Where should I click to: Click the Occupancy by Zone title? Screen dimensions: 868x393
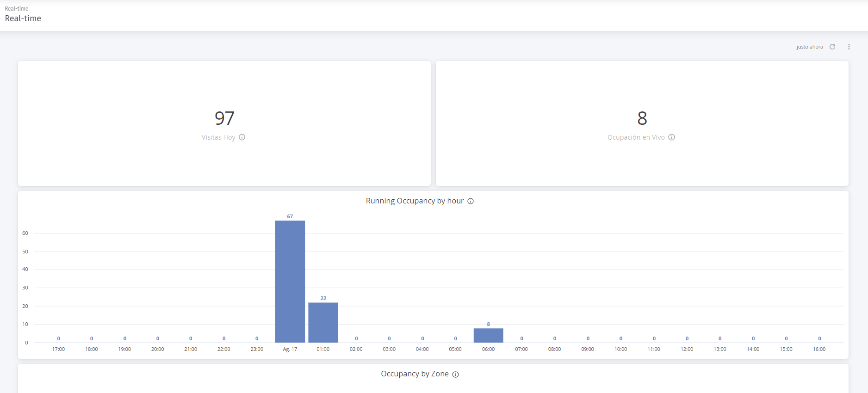coord(415,374)
